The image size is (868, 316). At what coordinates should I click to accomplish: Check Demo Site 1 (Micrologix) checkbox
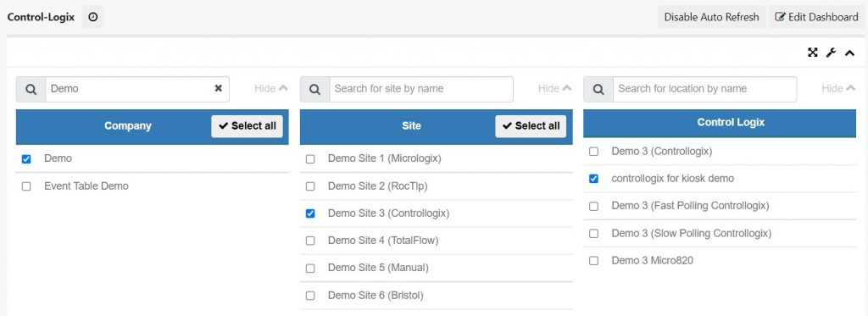pos(310,159)
